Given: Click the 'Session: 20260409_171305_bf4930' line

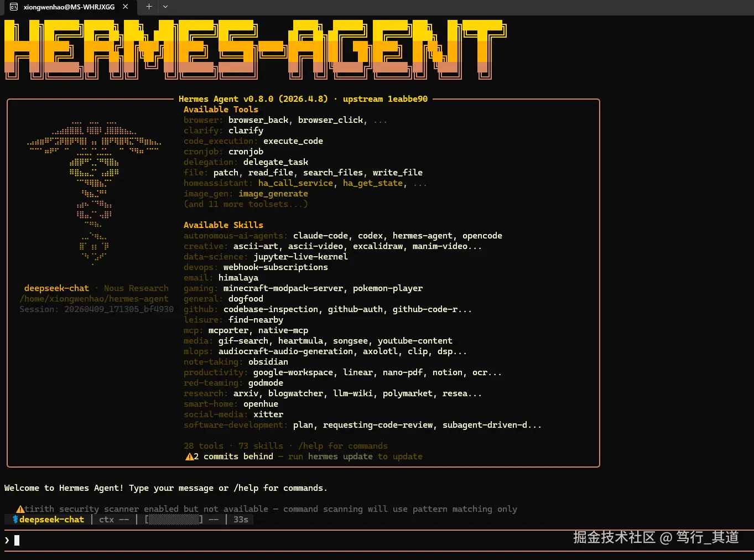Looking at the screenshot, I should point(96,309).
